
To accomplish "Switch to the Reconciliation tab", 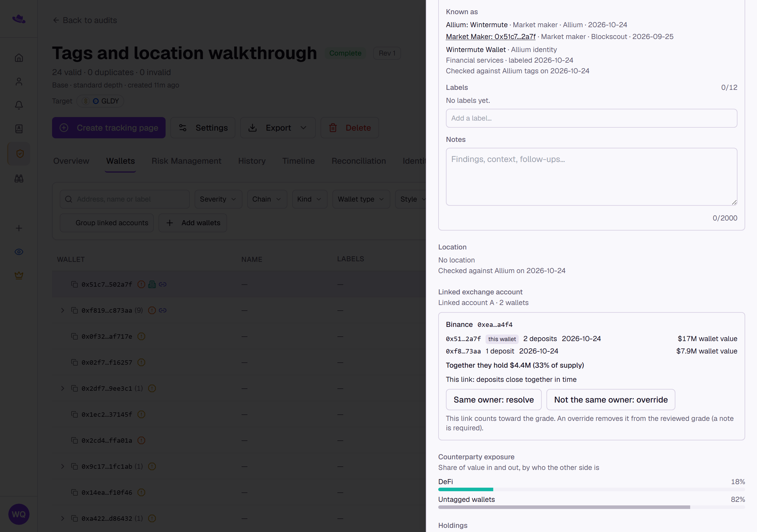I will point(359,161).
